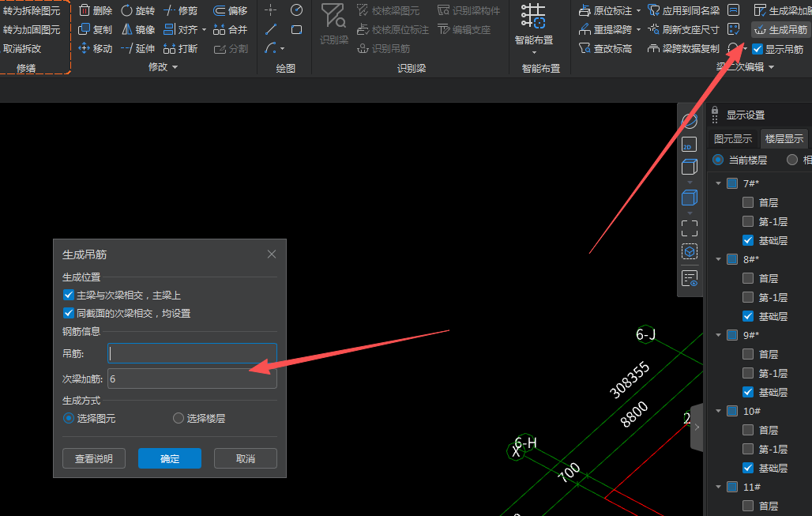Click 梁跨数据复制 tool

click(683, 48)
